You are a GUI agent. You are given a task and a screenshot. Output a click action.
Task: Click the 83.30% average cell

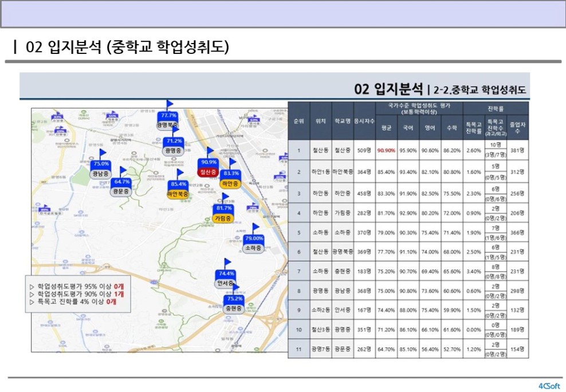tap(386, 194)
